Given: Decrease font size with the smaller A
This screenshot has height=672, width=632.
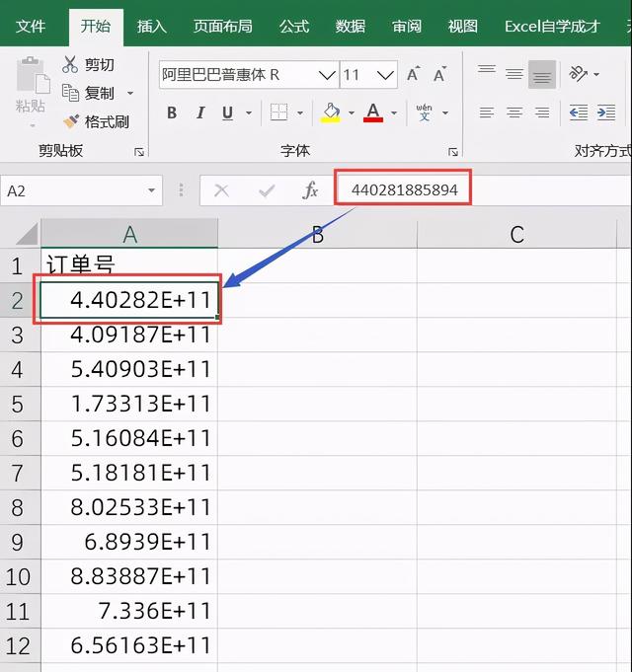Looking at the screenshot, I should (x=439, y=74).
